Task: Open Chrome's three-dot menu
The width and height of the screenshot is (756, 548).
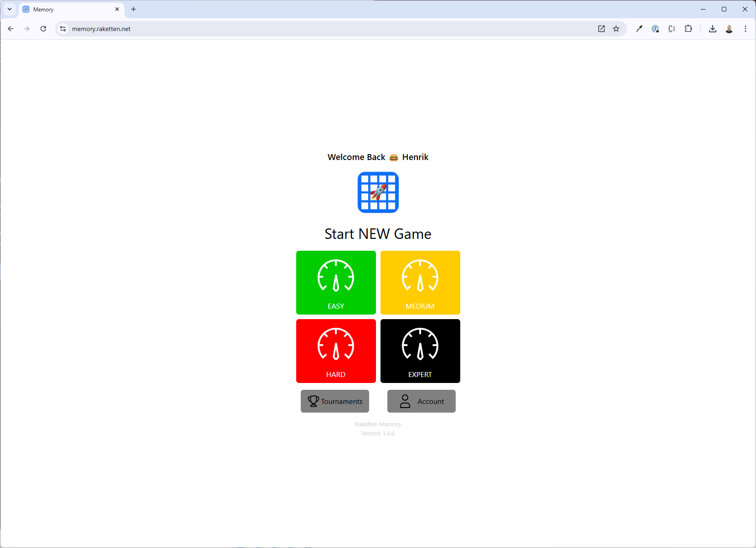Action: [746, 29]
